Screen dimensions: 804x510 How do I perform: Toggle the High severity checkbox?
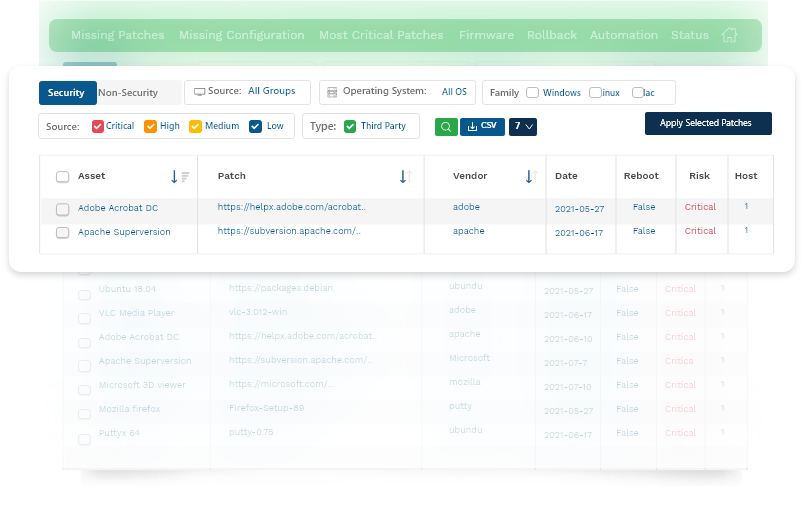click(x=150, y=127)
